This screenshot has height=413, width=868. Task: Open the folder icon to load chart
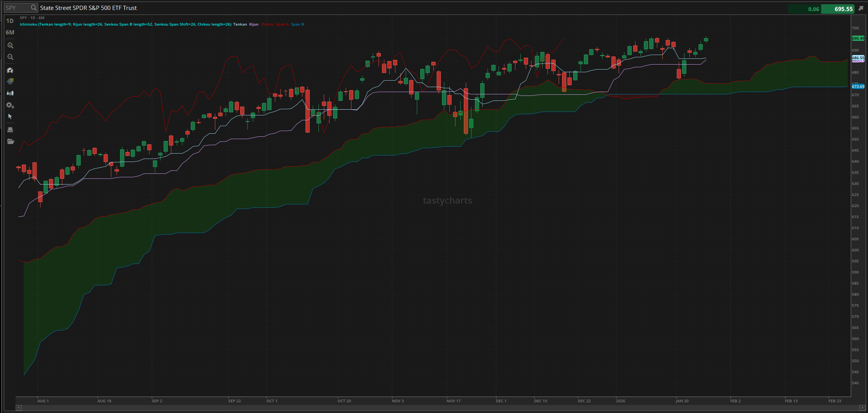(10, 141)
